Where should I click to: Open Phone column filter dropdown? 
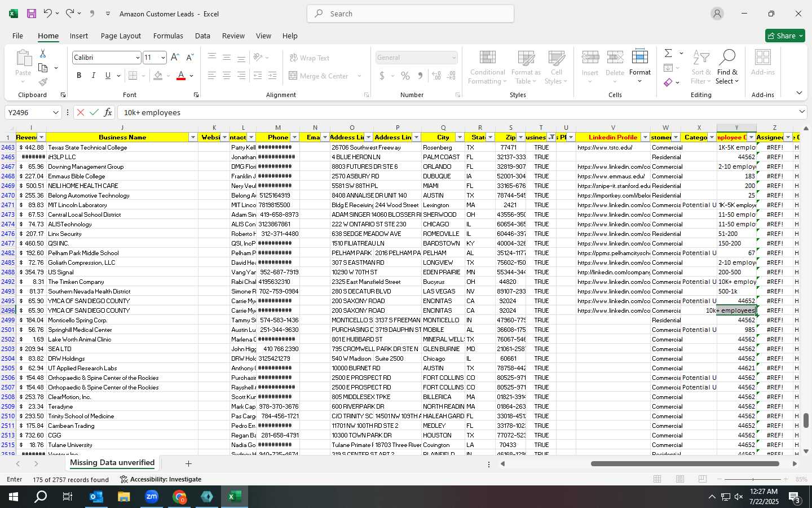point(294,137)
